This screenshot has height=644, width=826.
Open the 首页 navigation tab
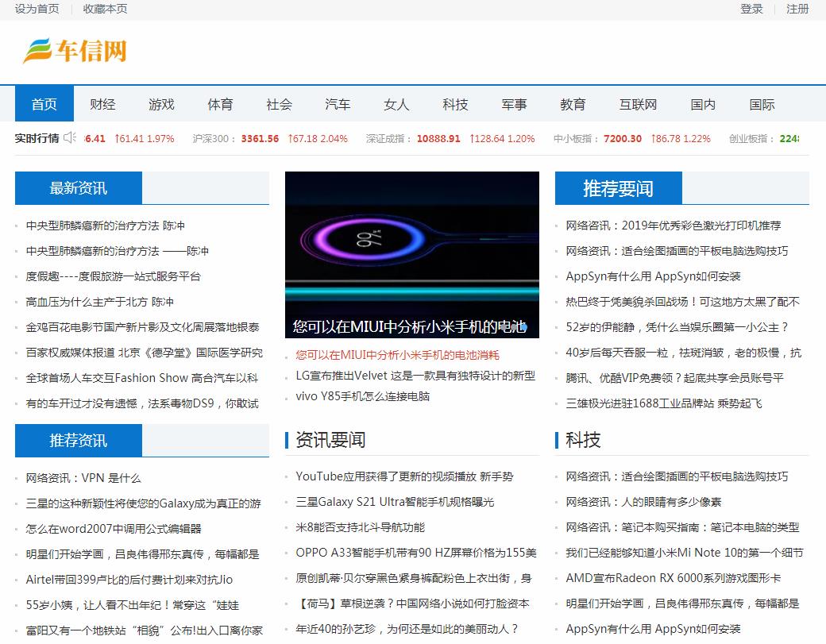click(x=44, y=104)
